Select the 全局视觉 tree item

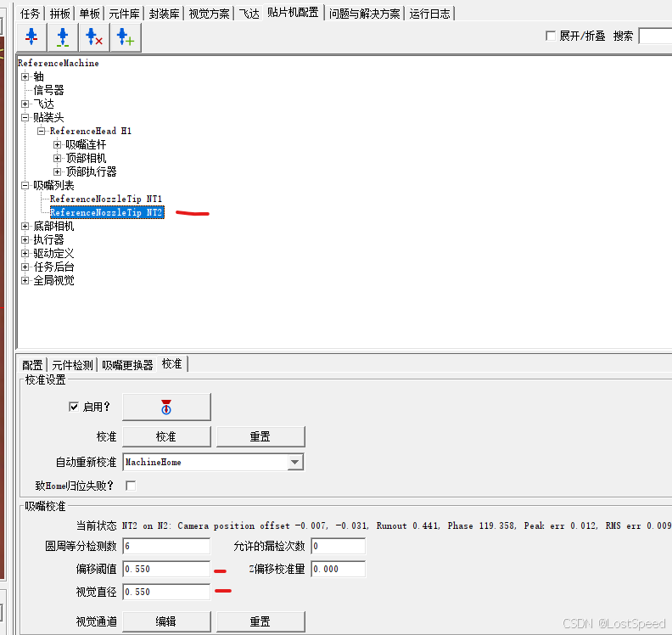[53, 280]
